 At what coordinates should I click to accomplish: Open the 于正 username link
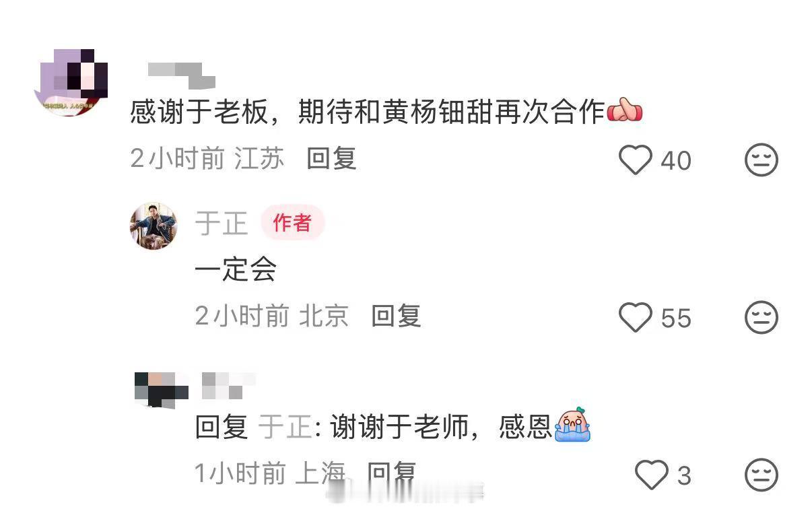point(222,224)
